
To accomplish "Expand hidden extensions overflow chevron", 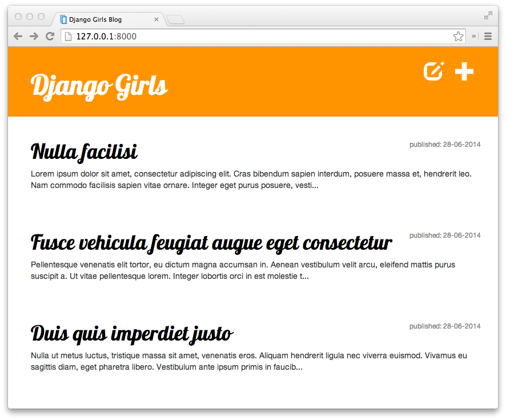I will 474,37.
